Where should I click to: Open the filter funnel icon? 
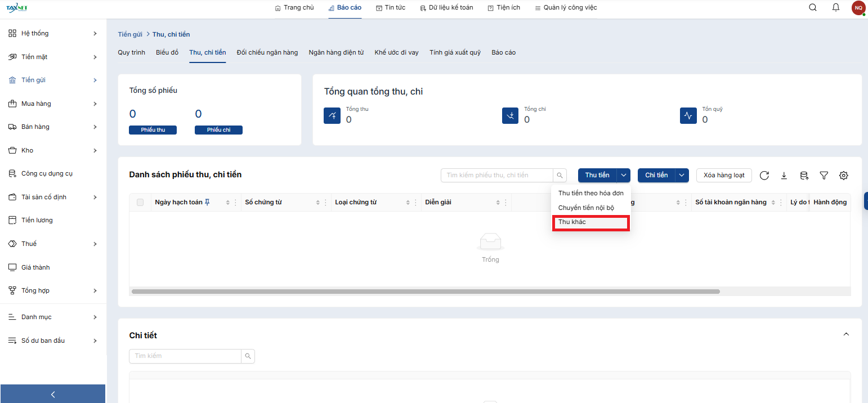(824, 176)
